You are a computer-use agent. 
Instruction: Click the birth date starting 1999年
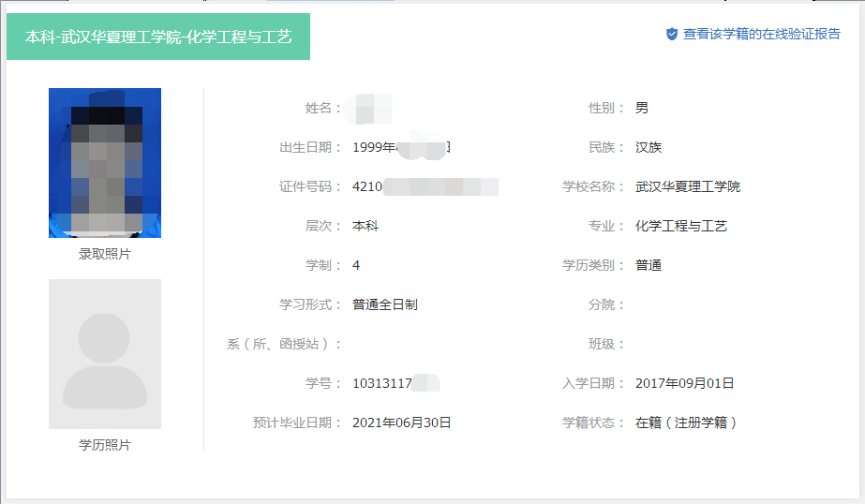(402, 147)
